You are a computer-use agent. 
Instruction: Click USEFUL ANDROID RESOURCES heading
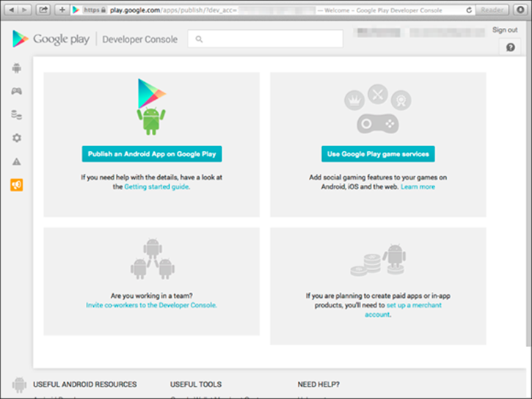point(85,384)
